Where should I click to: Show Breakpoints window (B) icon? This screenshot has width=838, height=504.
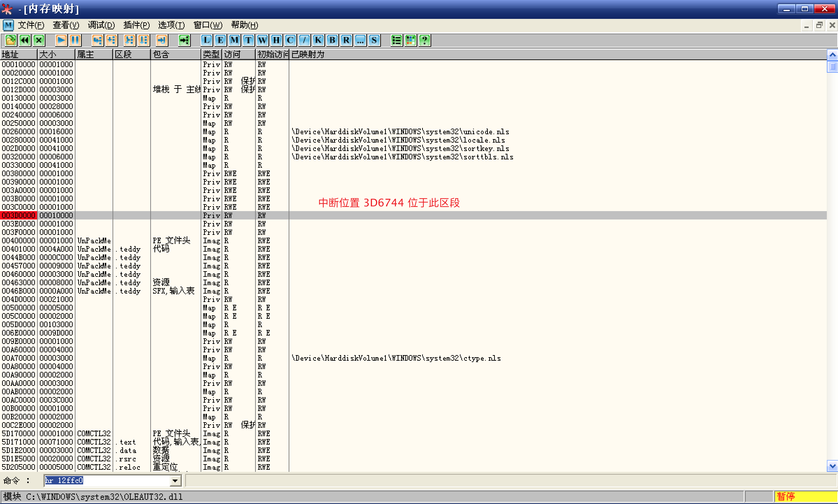[x=332, y=40]
